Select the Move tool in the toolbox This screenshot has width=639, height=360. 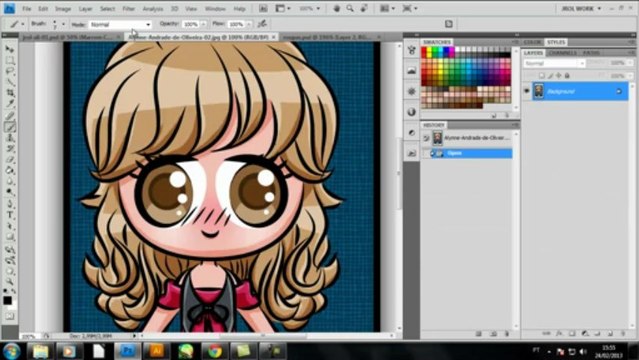(x=9, y=49)
